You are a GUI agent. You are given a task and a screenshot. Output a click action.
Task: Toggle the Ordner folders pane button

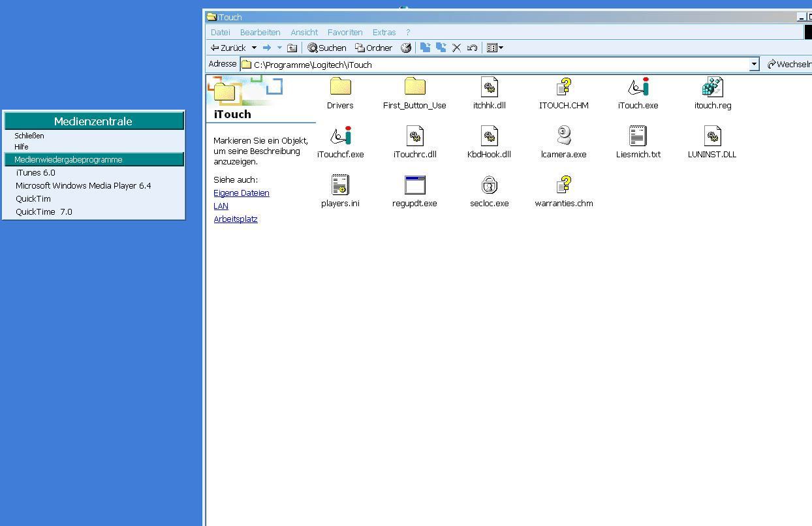pos(373,48)
